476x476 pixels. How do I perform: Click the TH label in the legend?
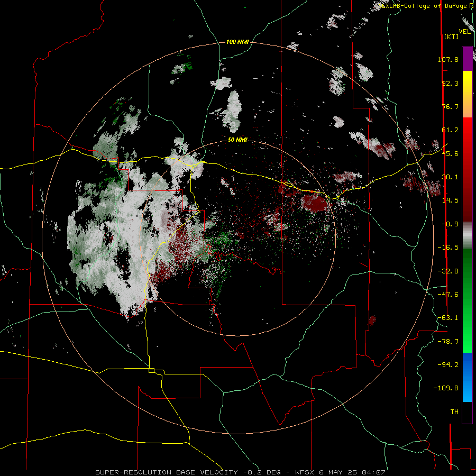pos(454,412)
